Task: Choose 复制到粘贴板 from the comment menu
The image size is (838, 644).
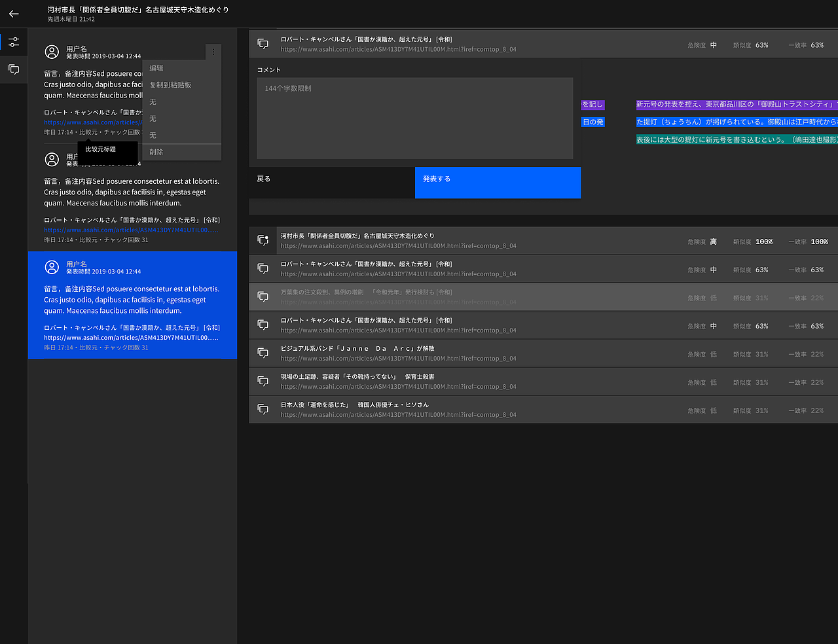Action: (x=181, y=85)
